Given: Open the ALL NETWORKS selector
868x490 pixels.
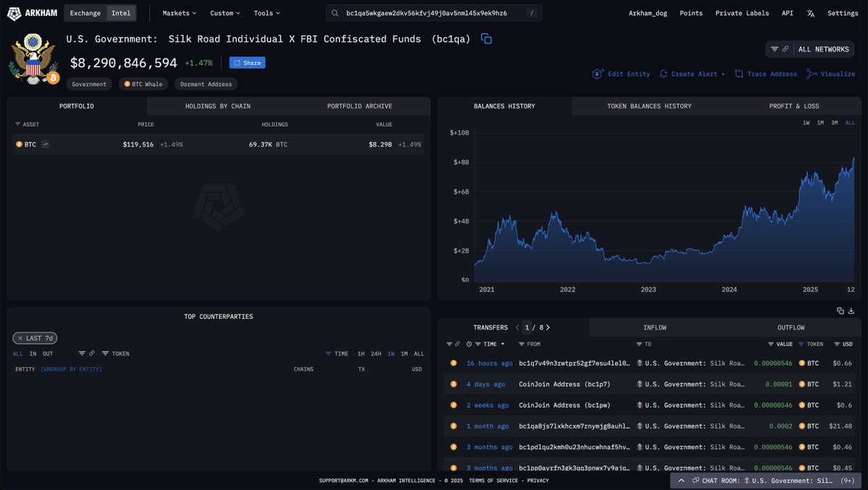Looking at the screenshot, I should 810,49.
